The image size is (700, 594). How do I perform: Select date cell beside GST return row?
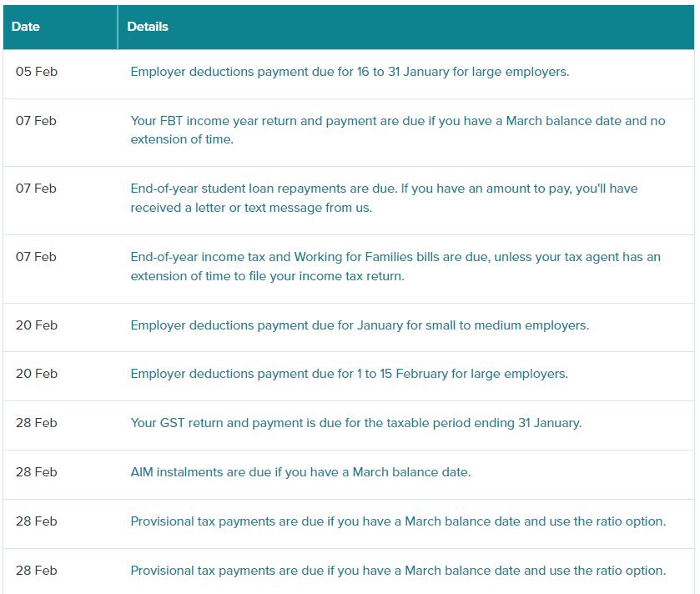coord(37,423)
